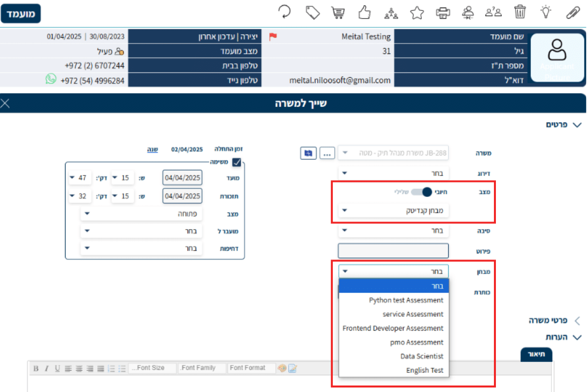Image resolution: width=588 pixels, height=392 pixels.
Task: Click the printer icon
Action: [x=443, y=12]
